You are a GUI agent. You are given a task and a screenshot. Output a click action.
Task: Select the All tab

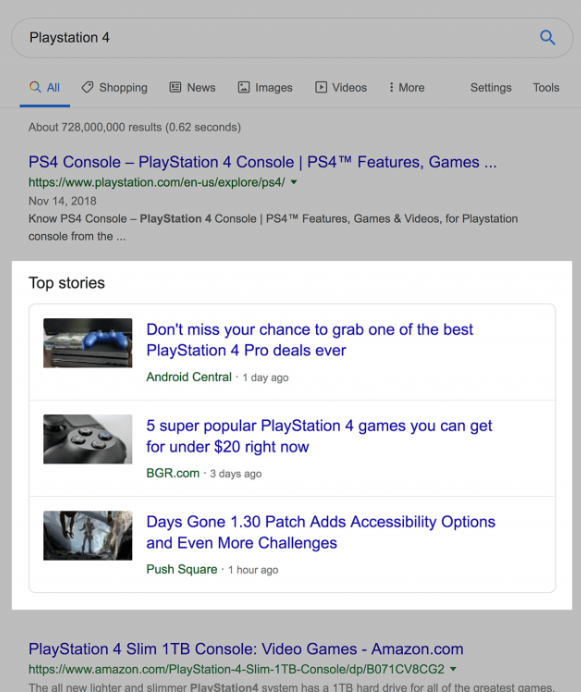[45, 88]
